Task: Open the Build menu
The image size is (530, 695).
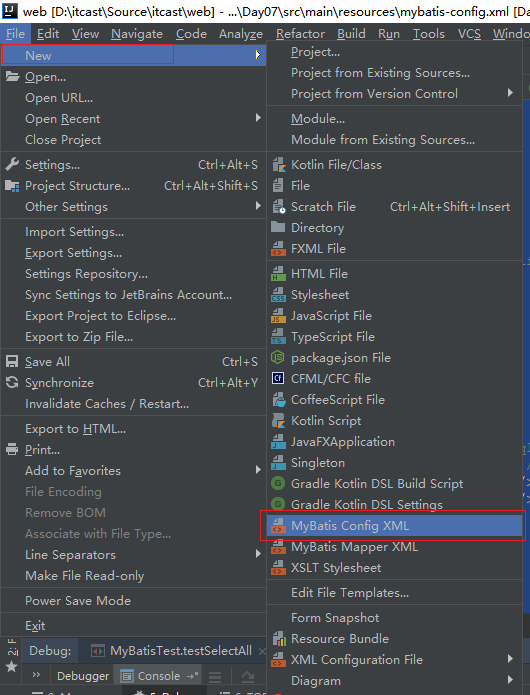Action: pos(351,34)
